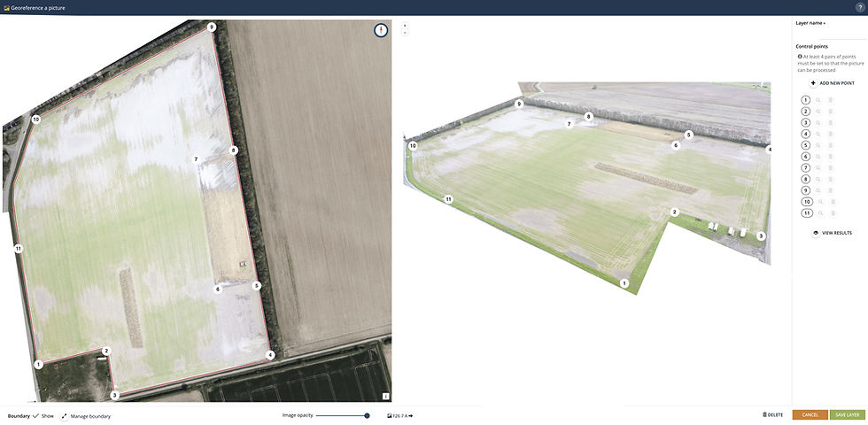Click marker 2 on the right picture
Screen dimensions: 868x425
[674, 212]
